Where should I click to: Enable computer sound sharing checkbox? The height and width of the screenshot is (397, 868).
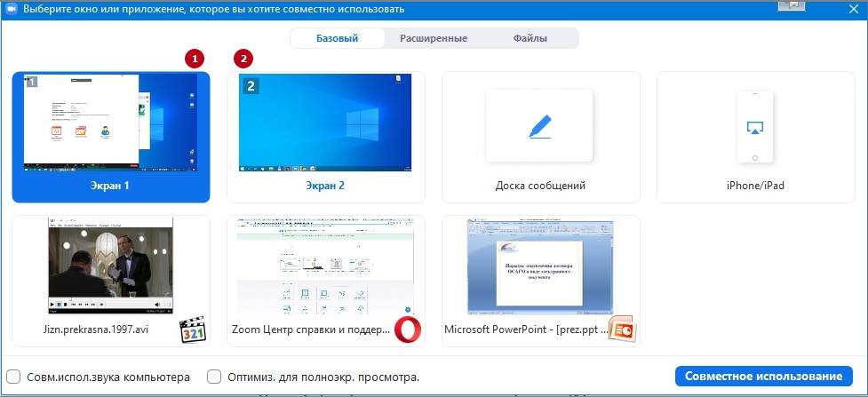tap(13, 377)
